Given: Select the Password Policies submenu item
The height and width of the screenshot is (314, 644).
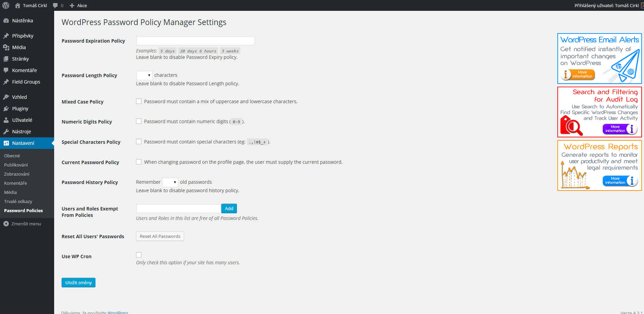Looking at the screenshot, I should coord(23,210).
